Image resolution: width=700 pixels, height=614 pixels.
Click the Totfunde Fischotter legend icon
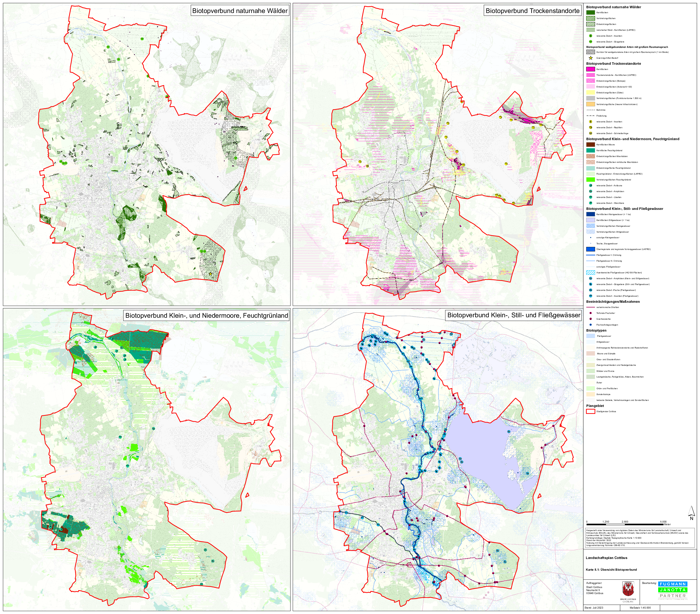coord(590,313)
